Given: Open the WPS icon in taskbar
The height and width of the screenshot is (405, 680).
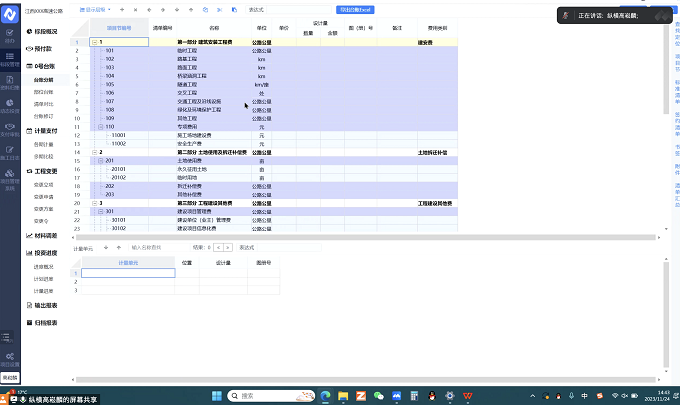Looking at the screenshot, I should (468, 395).
